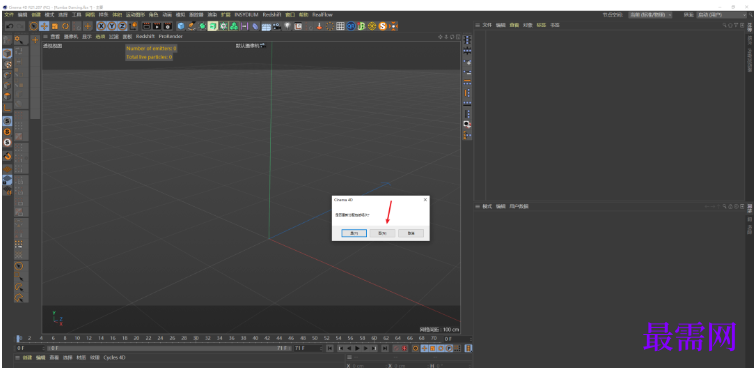Open the Material Manager hamburger menu
The height and width of the screenshot is (368, 755).
(x=17, y=358)
